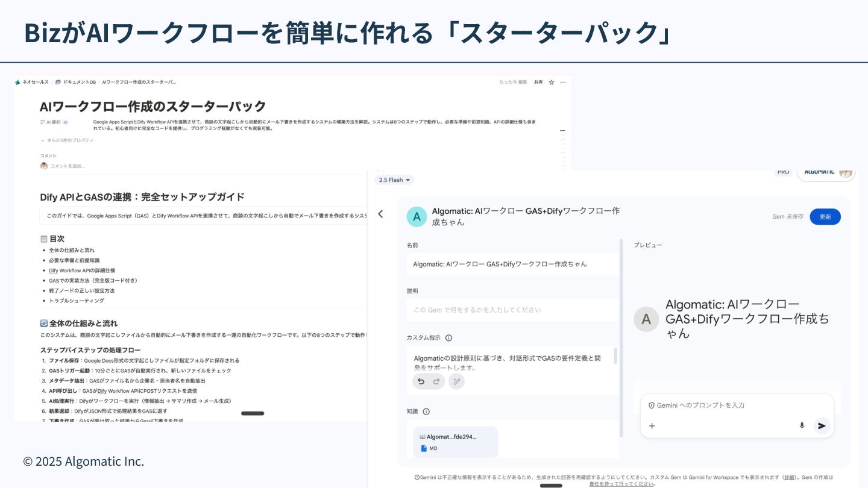The image size is (868, 488).
Task: Click the plus attachment icon in prompt box
Action: 652,426
